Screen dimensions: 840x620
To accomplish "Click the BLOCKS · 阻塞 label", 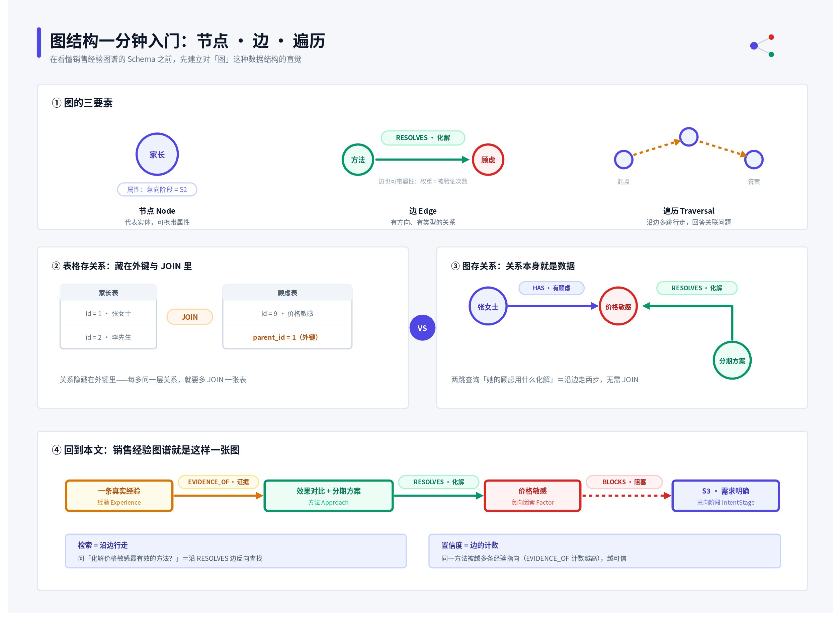I will click(x=624, y=482).
